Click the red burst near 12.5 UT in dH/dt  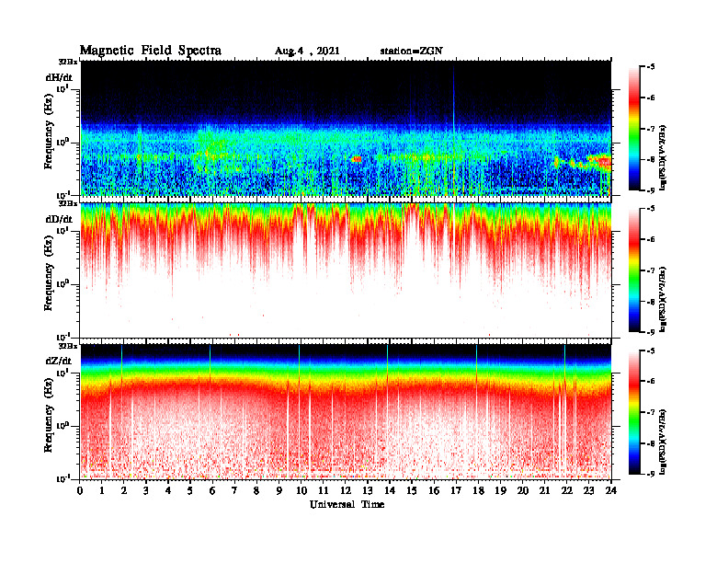tap(356, 159)
